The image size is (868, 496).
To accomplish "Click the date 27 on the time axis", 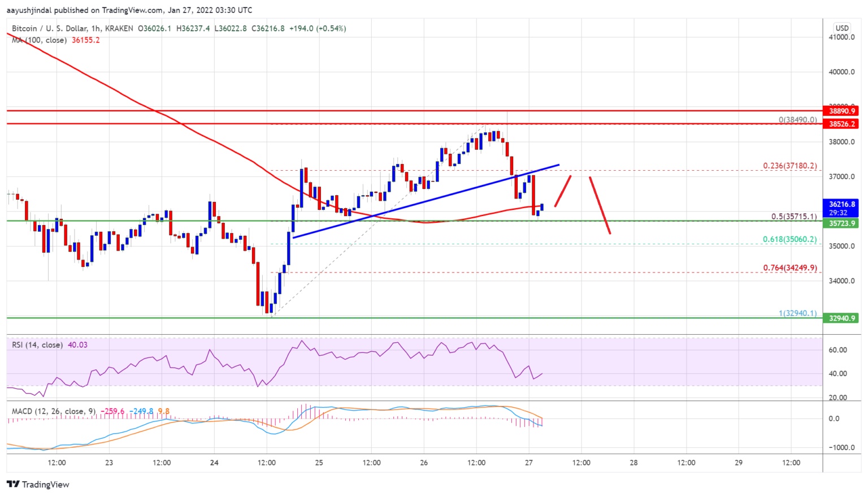I will (529, 463).
